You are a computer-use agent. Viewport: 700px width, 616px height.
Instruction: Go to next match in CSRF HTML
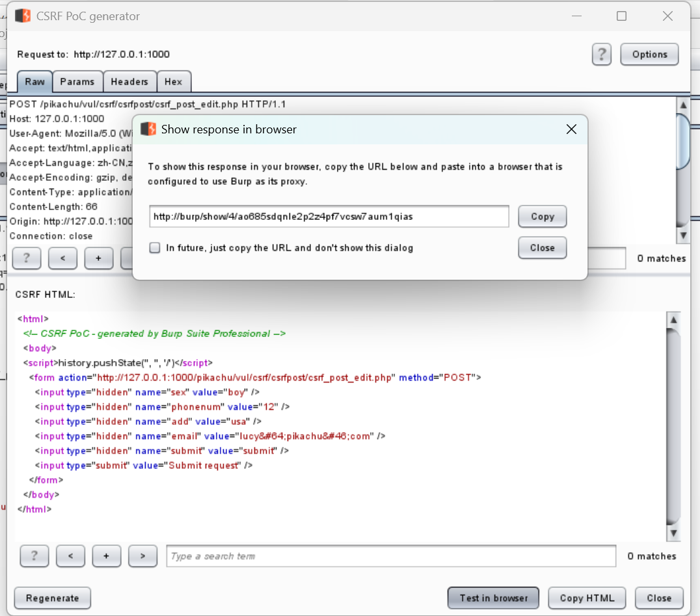click(x=142, y=556)
